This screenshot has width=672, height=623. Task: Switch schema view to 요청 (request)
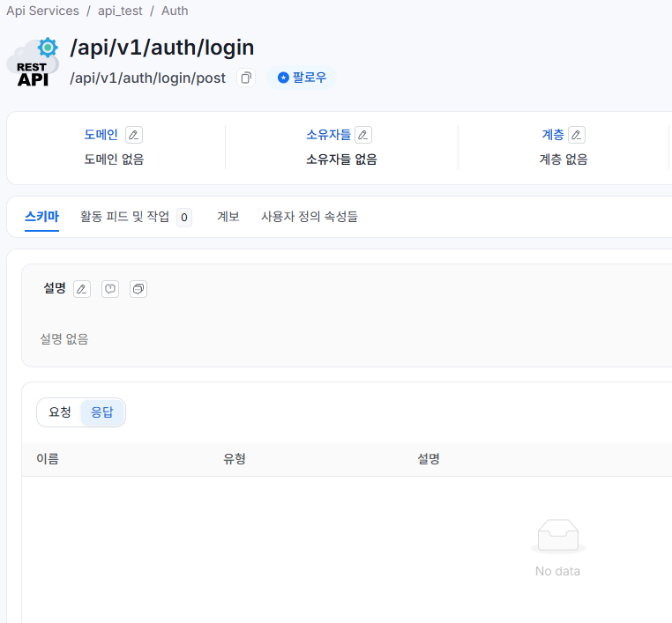coord(60,412)
